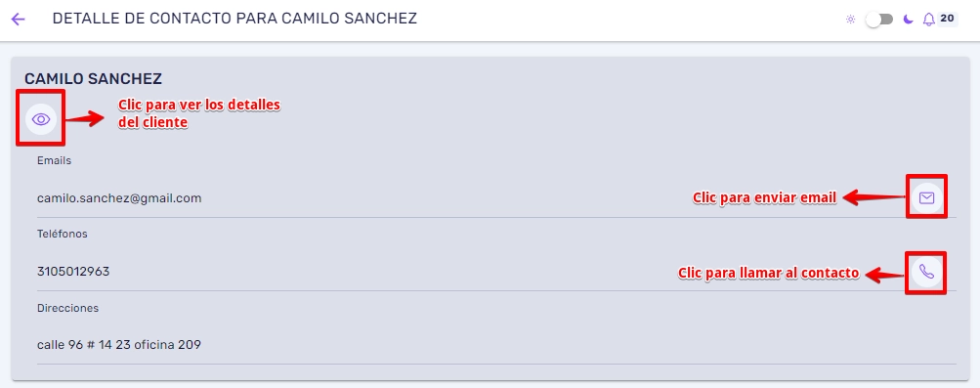Go back using the purple arrow icon
This screenshot has height=388, width=980.
19,20
